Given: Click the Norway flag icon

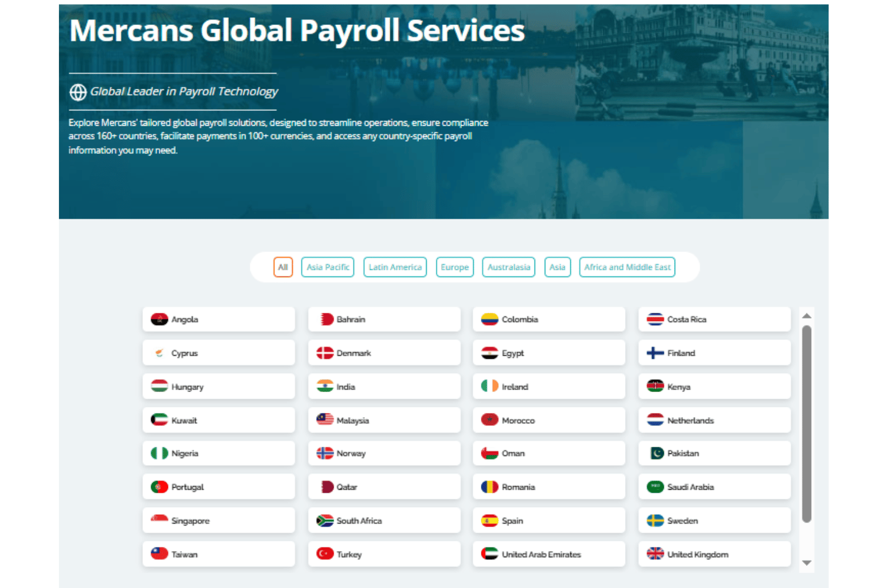Looking at the screenshot, I should 325,453.
